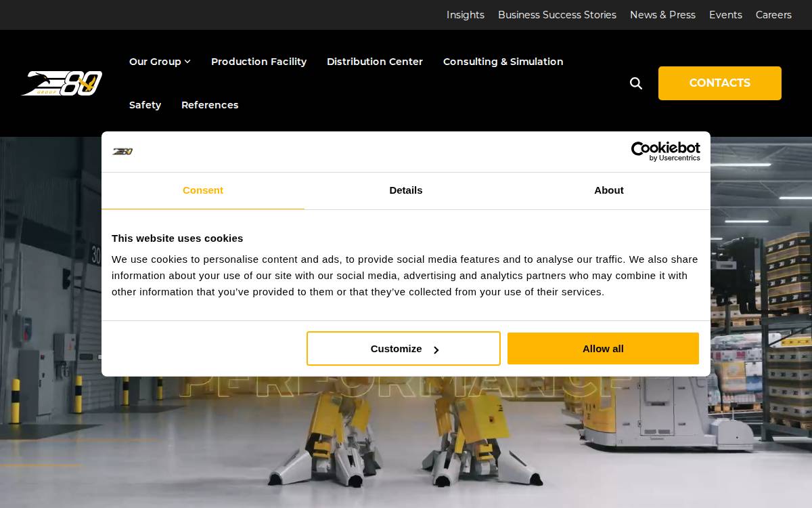This screenshot has width=812, height=508.
Task: Open the Customize cookie options
Action: tap(403, 349)
